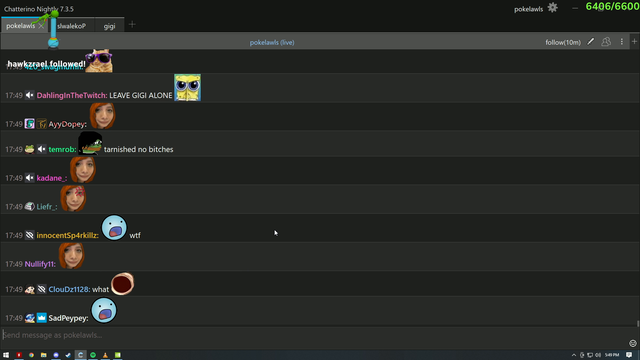Viewport: 640px width, 360px height.
Task: Focus the Send message as pokelawls field
Action: (314, 335)
